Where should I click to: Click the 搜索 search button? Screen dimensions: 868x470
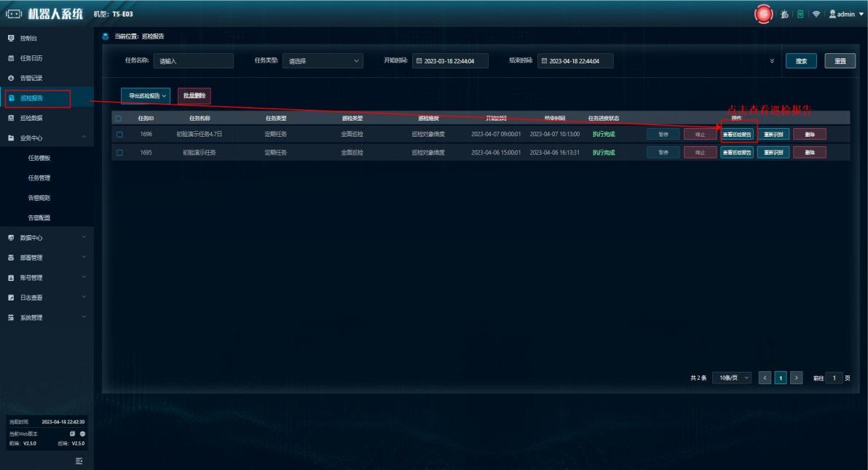[801, 61]
